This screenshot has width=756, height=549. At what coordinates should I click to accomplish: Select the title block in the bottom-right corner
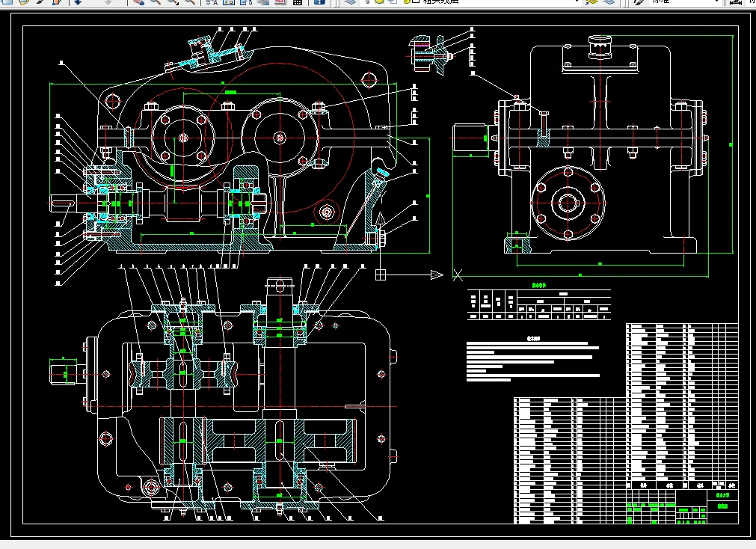click(683, 506)
